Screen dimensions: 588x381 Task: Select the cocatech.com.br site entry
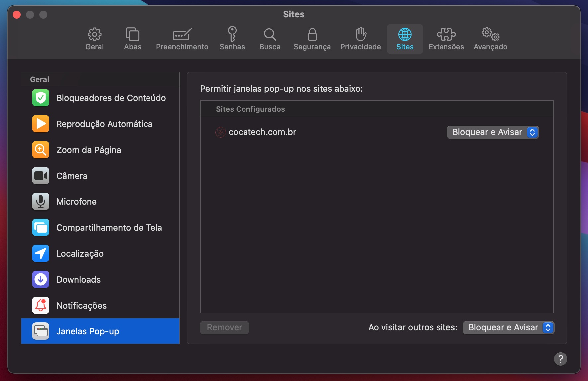(x=262, y=132)
